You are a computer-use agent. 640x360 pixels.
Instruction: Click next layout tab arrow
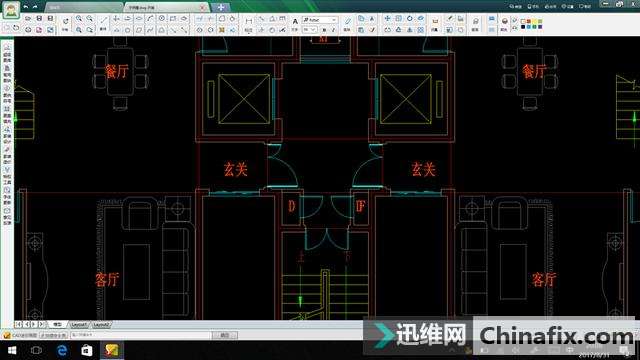(x=34, y=324)
